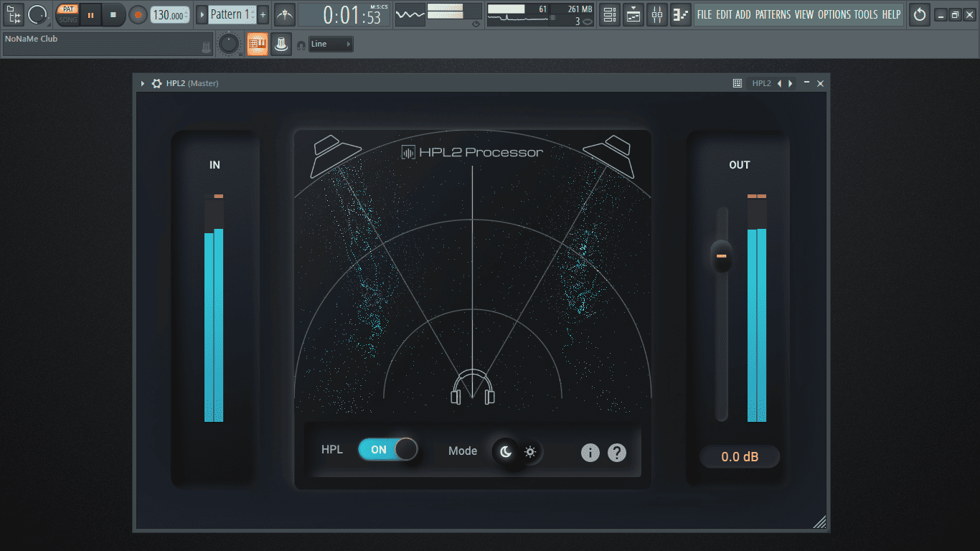Click the undo history circular arrow icon
This screenshot has width=980, height=551.
tap(920, 14)
